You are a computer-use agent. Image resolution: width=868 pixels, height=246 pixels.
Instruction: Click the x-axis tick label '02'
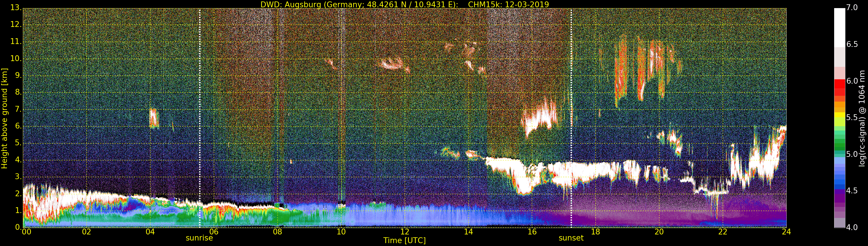(x=87, y=232)
